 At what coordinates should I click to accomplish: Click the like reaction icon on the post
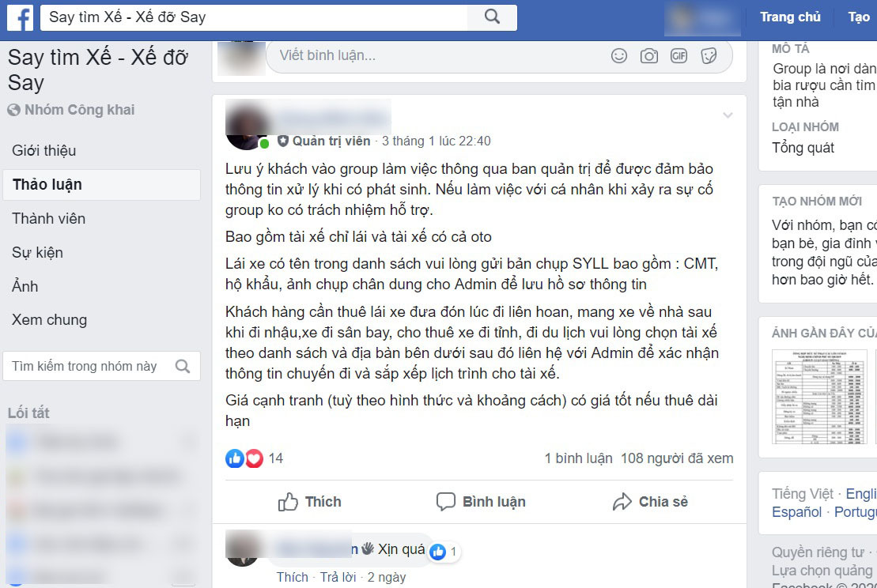(234, 458)
